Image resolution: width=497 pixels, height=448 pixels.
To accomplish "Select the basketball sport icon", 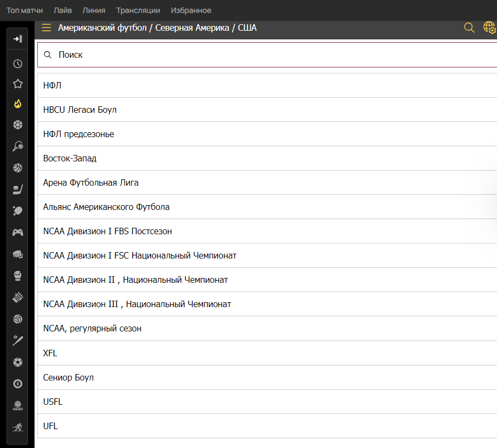I will 18,168.
